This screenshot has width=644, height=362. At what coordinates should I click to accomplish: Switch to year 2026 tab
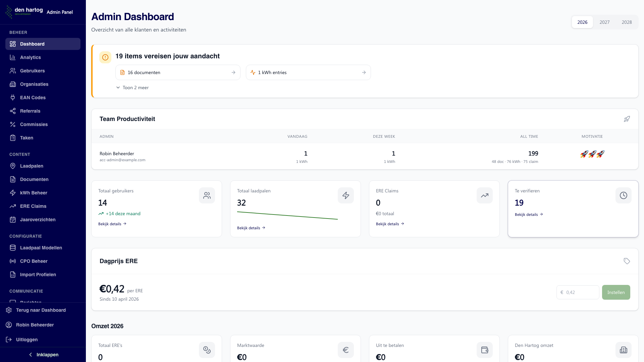click(582, 22)
